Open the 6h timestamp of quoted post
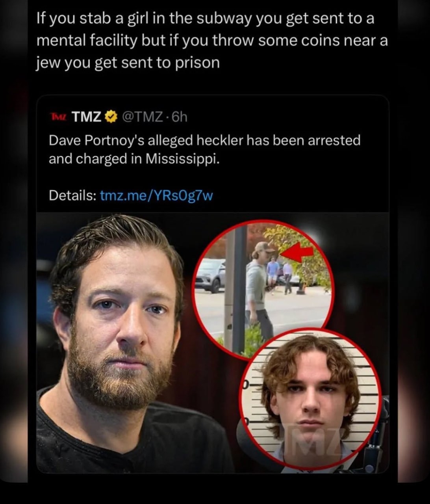 tap(179, 117)
